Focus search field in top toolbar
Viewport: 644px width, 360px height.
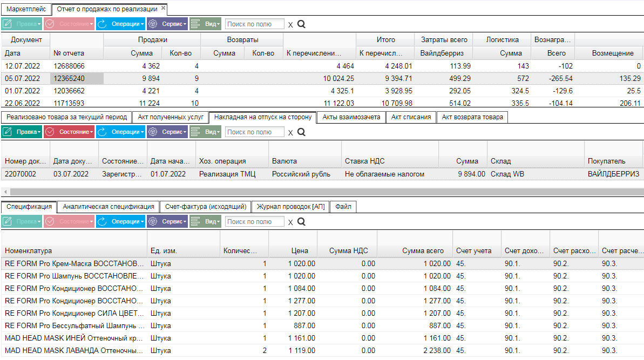(x=255, y=24)
